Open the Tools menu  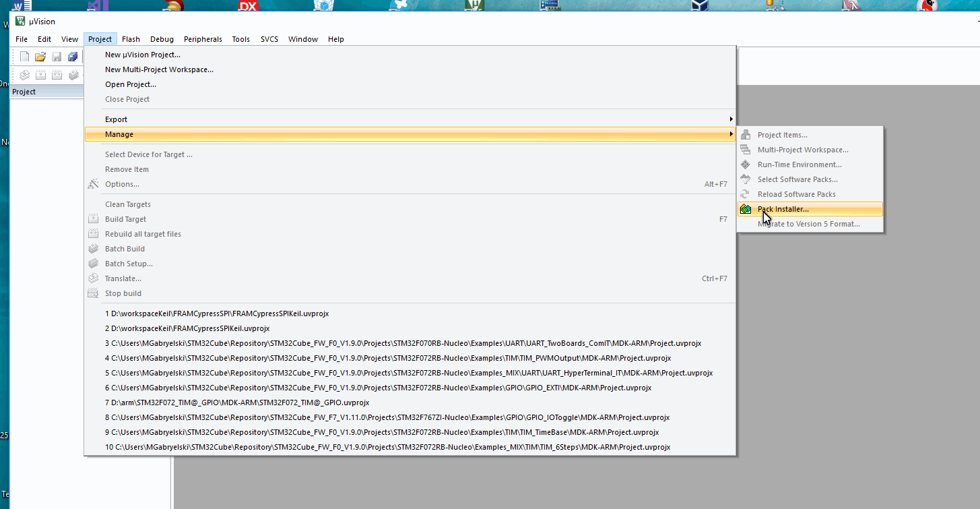(241, 39)
